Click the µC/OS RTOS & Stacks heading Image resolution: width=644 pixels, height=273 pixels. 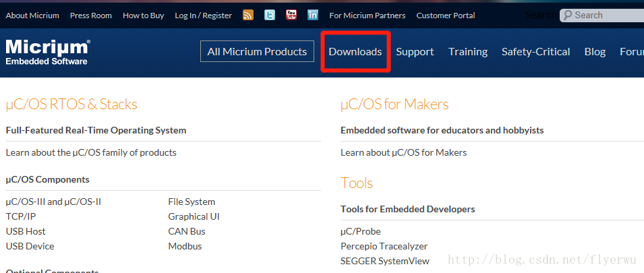71,104
